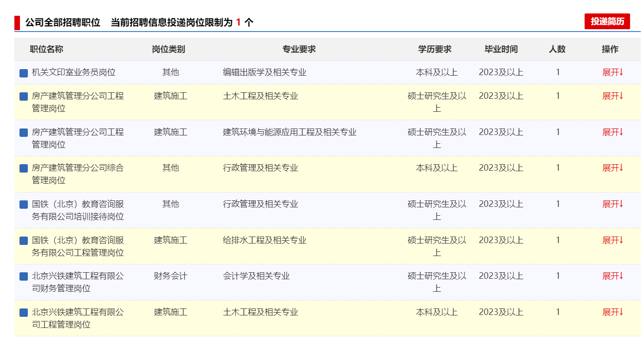
Task: Click the 毕业时间 column header
Action: click(501, 49)
